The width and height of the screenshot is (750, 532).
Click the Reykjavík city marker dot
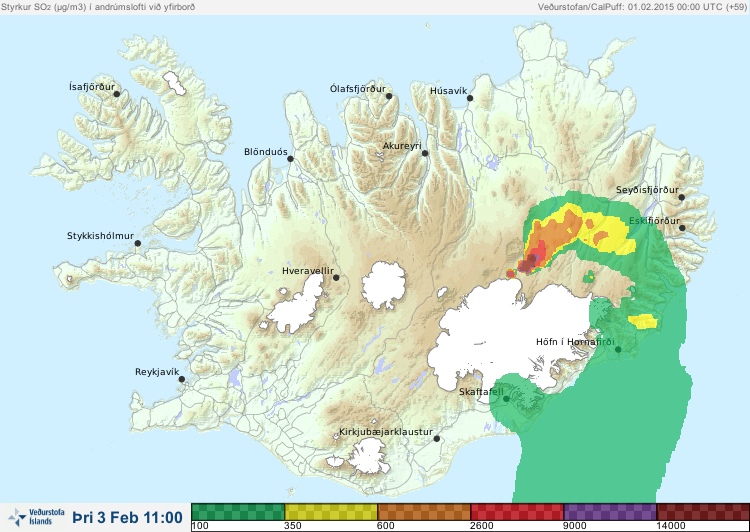point(182,379)
